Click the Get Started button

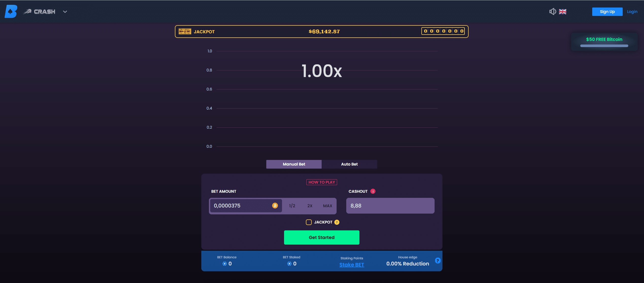coord(322,237)
